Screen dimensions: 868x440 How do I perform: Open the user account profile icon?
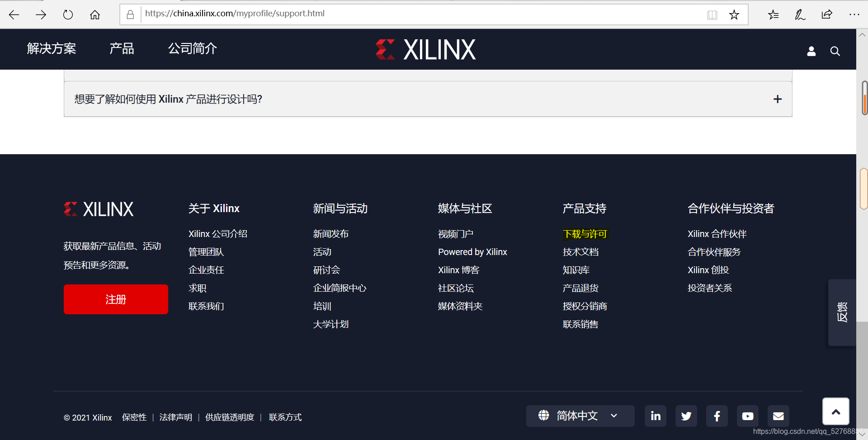(x=811, y=51)
